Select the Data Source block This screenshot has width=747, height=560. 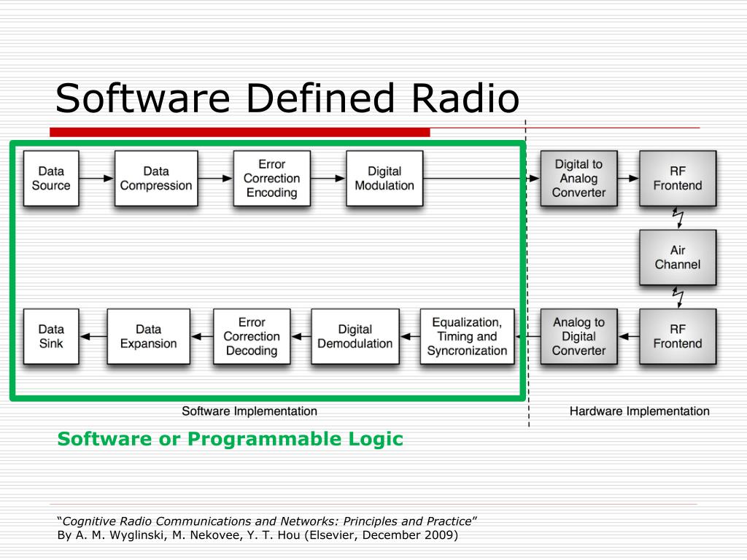(51, 179)
